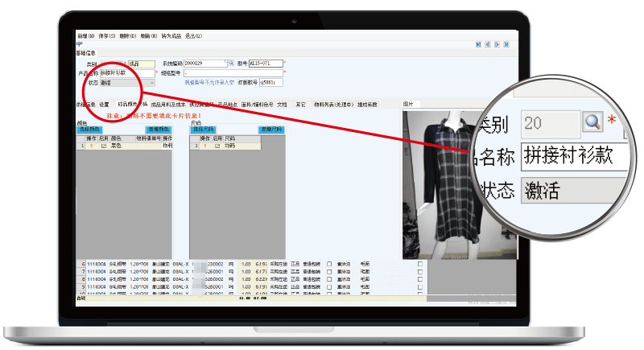Click the yellow 成品 category field
Viewport: 644px width, 350px height.
tap(142, 64)
